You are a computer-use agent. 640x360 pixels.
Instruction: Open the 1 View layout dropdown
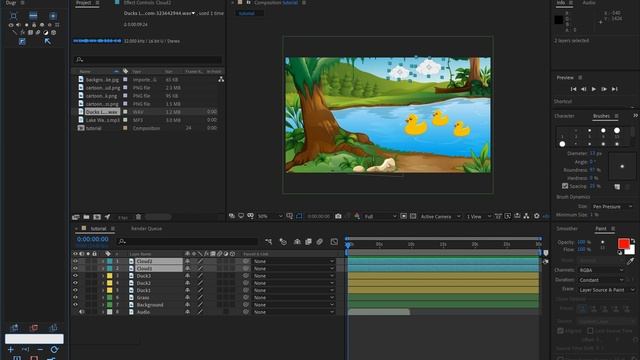(479, 216)
